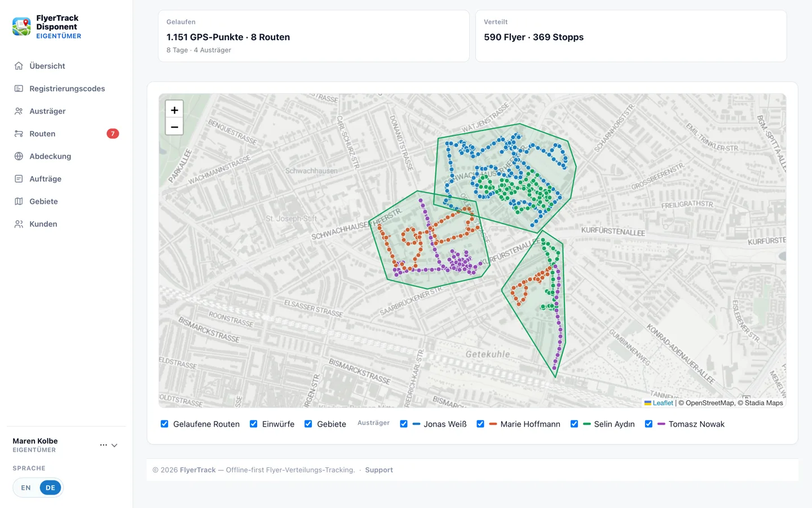Open the Übersicht home icon
The height and width of the screenshot is (508, 812).
[x=19, y=66]
